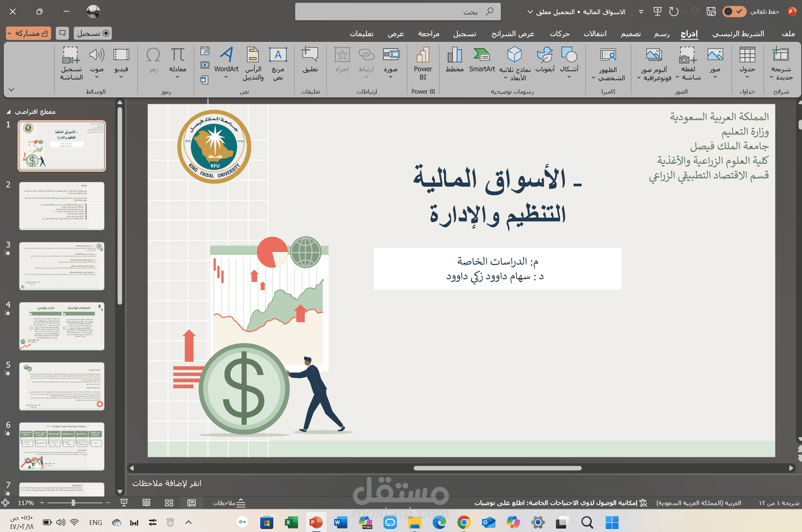Expand the Equation (معادلة) dropdown arrow
This screenshot has width=802, height=532.
(x=177, y=77)
